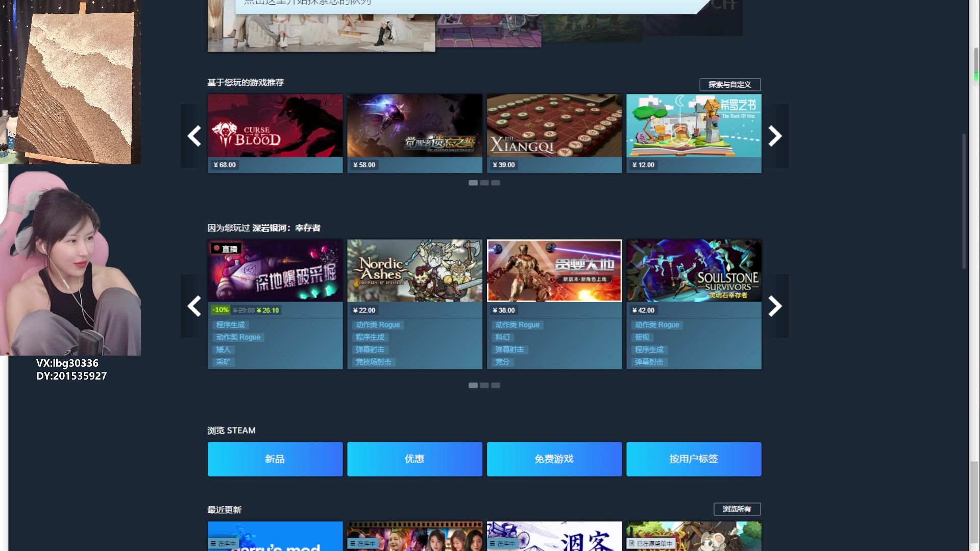Open the 按用户标签 browse category
Screen dimensions: 980x551
(x=694, y=459)
